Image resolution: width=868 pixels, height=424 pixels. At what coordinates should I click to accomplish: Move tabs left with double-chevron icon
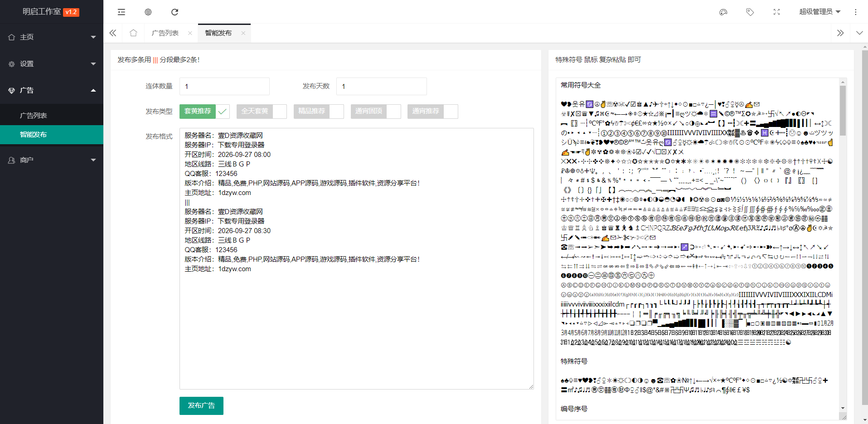[113, 33]
